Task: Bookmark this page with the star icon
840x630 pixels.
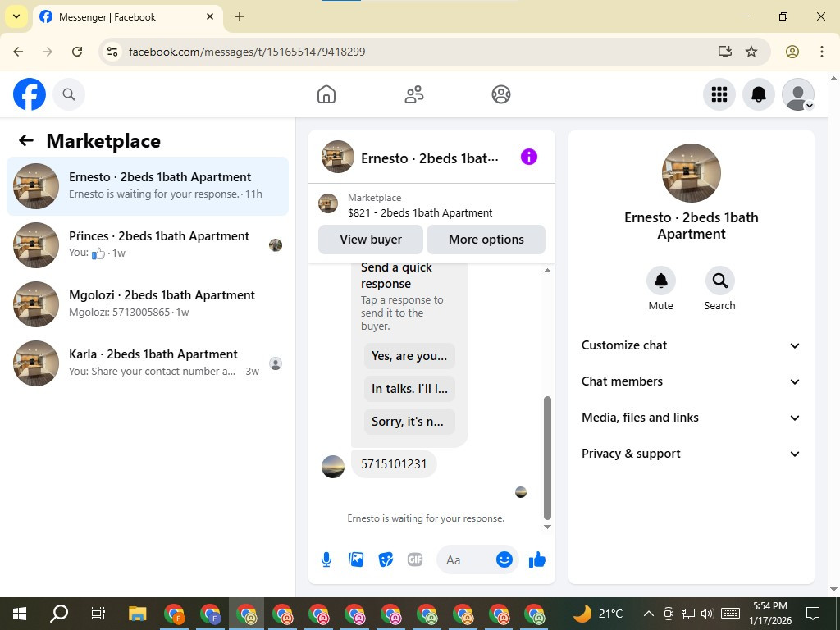Action: (751, 52)
